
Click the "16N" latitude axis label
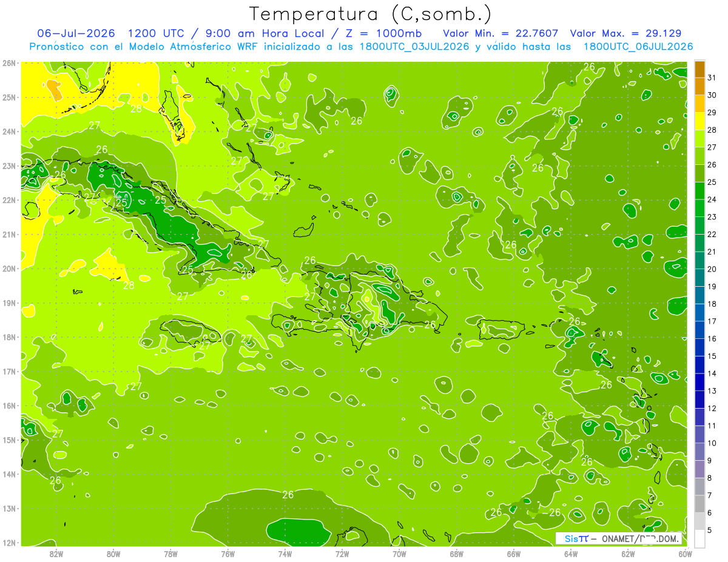(9, 406)
